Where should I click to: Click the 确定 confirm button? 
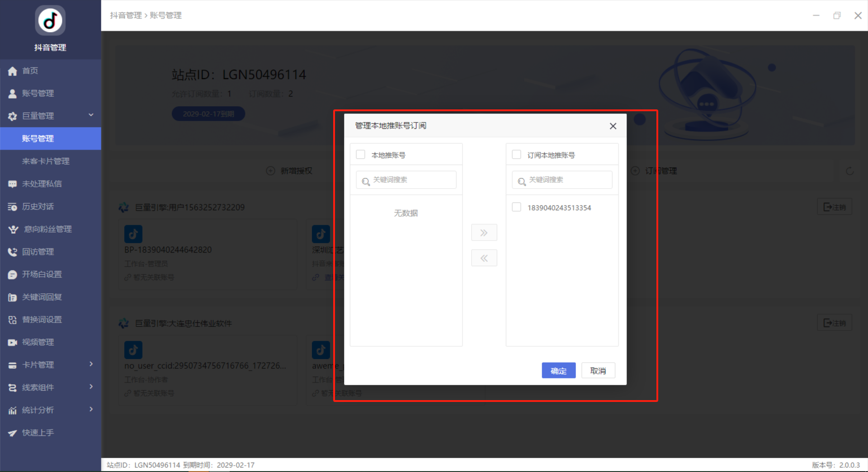558,371
